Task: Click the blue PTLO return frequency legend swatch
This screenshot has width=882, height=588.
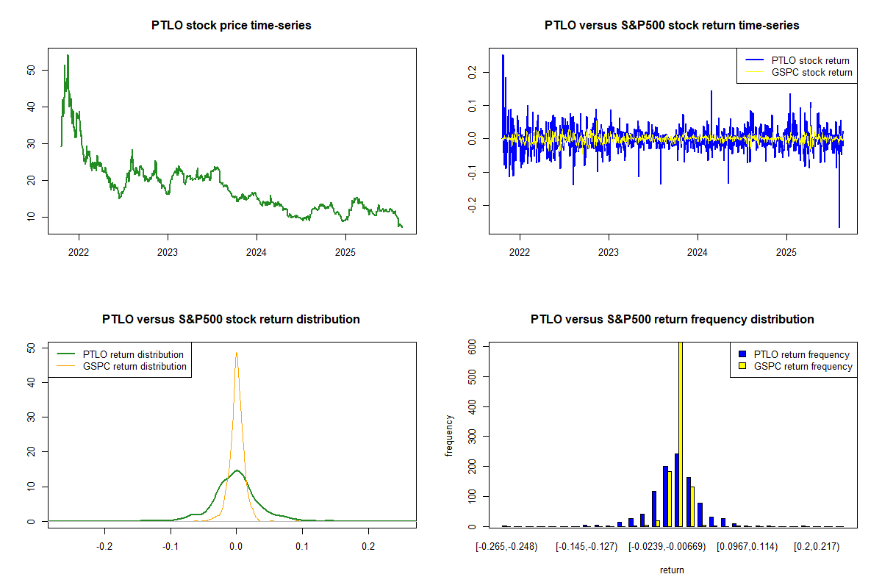Action: coord(742,355)
